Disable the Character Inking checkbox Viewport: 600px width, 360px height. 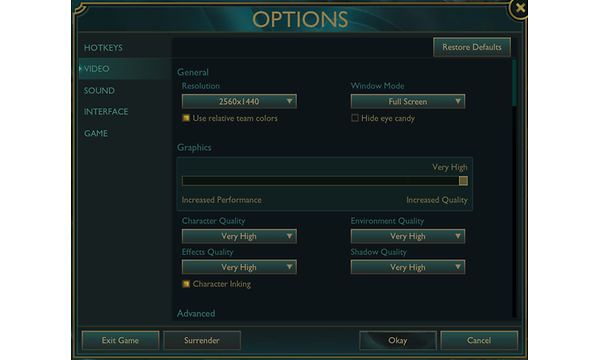click(186, 284)
